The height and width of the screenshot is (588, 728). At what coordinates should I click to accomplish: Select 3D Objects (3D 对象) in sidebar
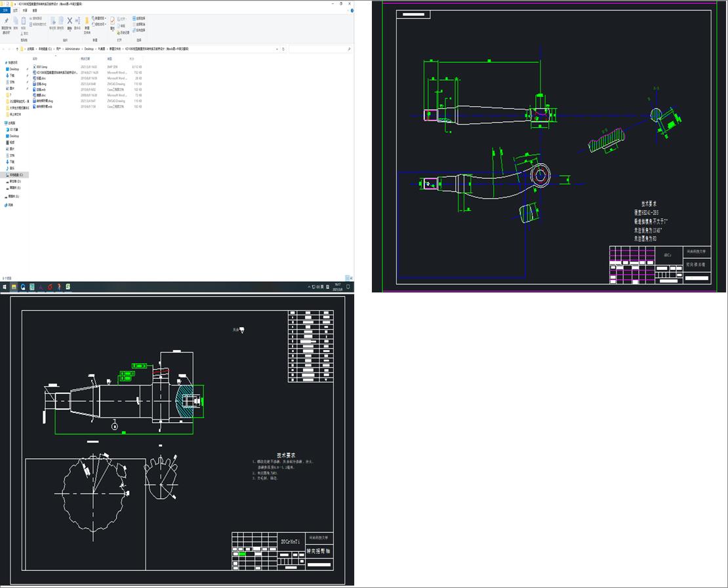point(12,130)
